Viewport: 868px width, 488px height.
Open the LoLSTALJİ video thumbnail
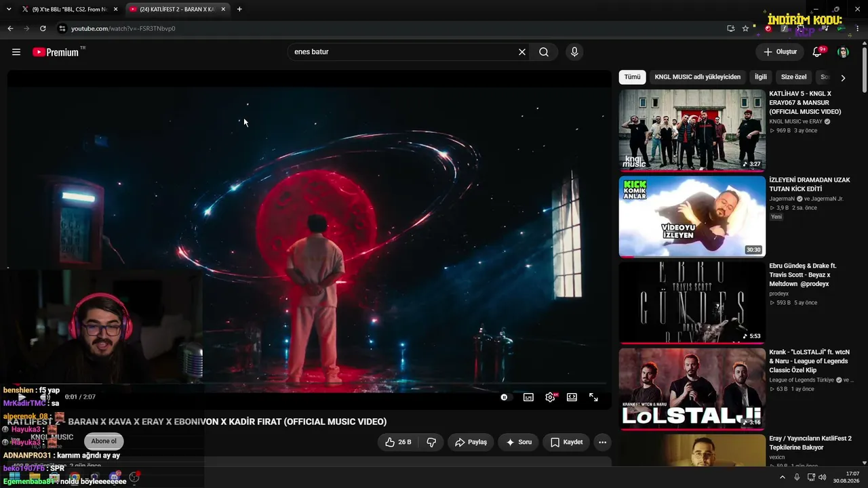(x=692, y=389)
